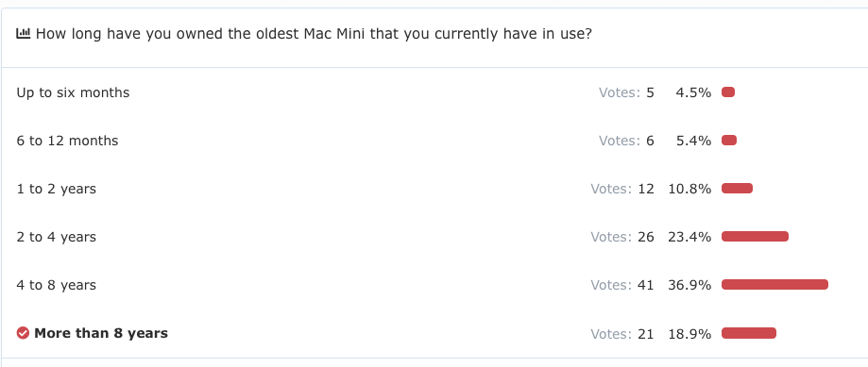Click "Votes: 21" for More than 8 years

point(622,333)
